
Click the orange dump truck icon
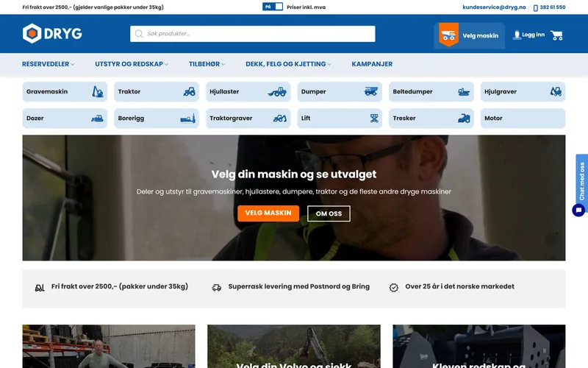coord(448,35)
